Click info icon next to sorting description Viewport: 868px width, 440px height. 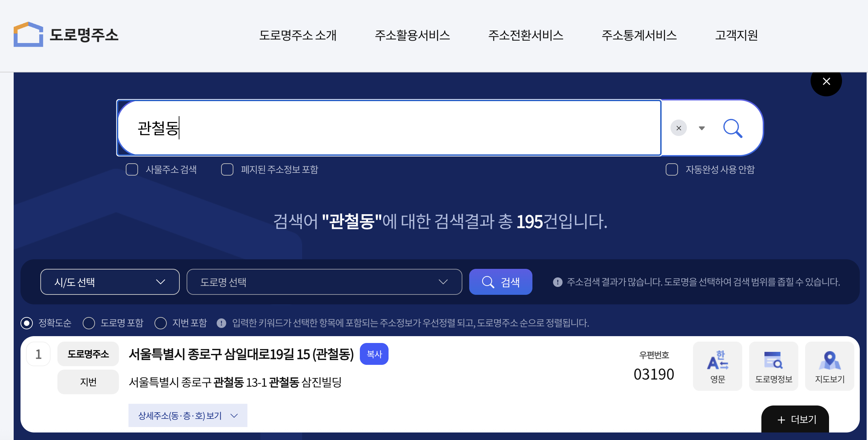click(221, 323)
